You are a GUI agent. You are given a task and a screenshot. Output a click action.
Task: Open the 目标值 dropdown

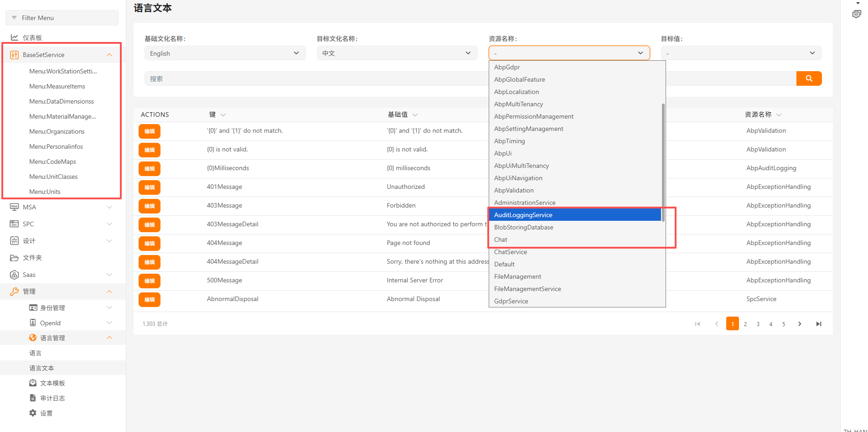(x=741, y=53)
